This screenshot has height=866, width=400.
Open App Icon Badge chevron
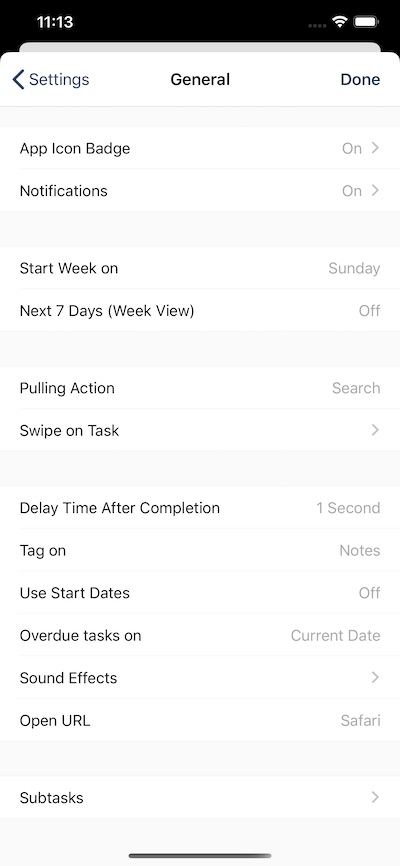pyautogui.click(x=375, y=148)
